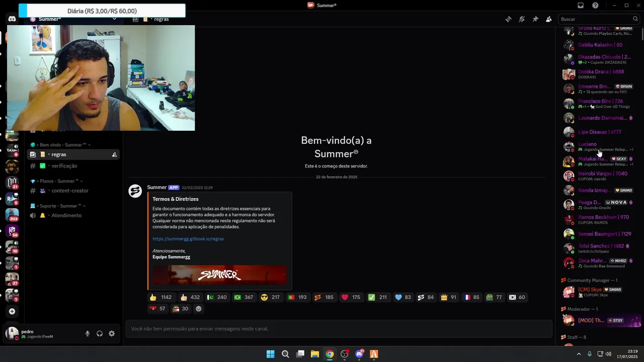Open server with 10 mentions badge
The image size is (644, 362).
click(x=12, y=247)
